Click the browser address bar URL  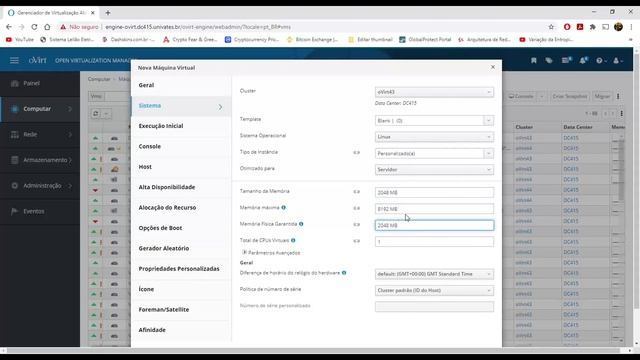[x=198, y=27]
